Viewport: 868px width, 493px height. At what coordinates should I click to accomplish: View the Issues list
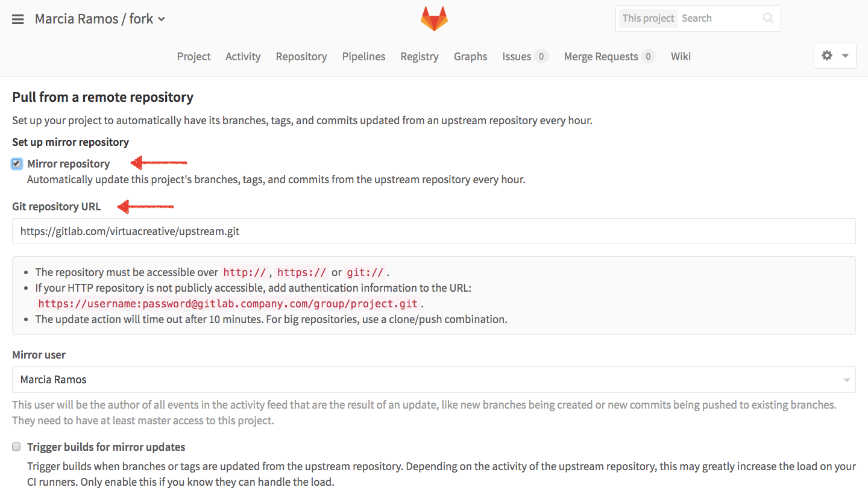click(x=517, y=56)
